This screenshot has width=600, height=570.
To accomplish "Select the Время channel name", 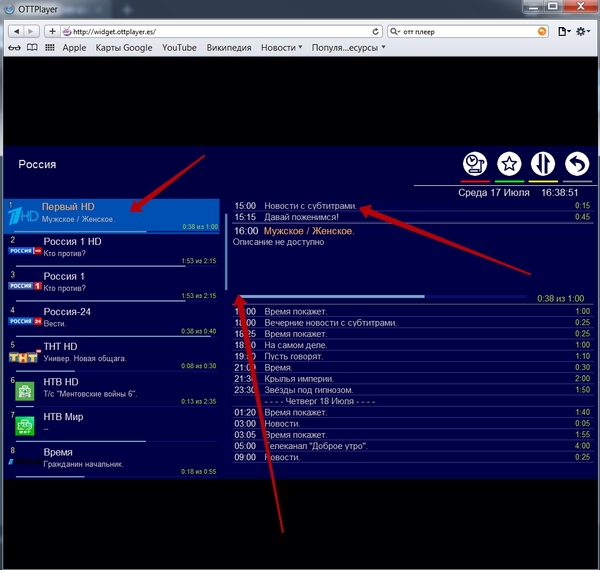I will (x=58, y=452).
